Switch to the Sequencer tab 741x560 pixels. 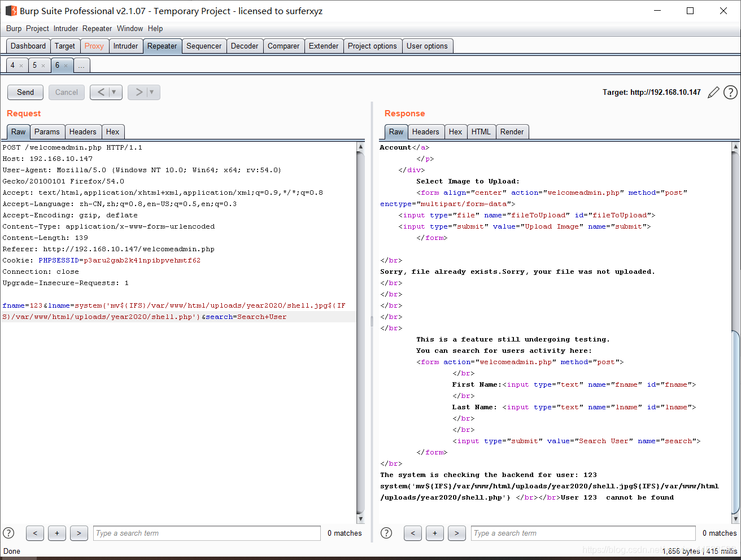(x=204, y=46)
